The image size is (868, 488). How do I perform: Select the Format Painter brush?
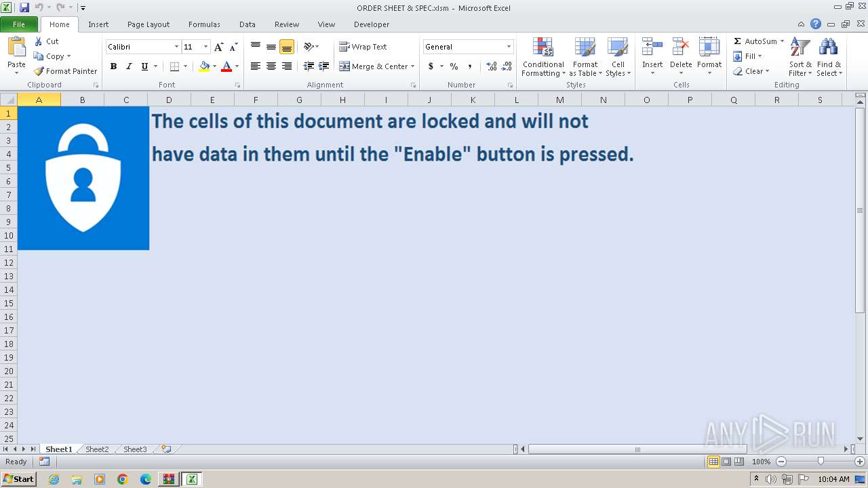(65, 71)
